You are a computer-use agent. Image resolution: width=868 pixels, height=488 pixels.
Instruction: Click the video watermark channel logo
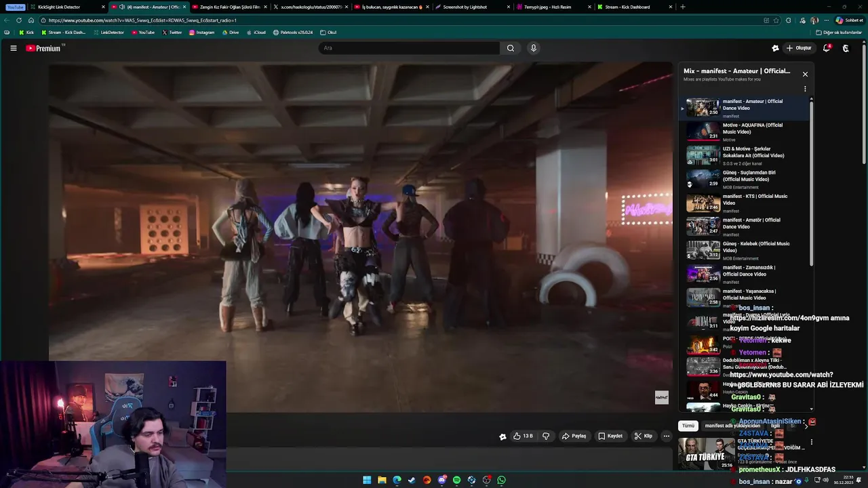tap(661, 397)
